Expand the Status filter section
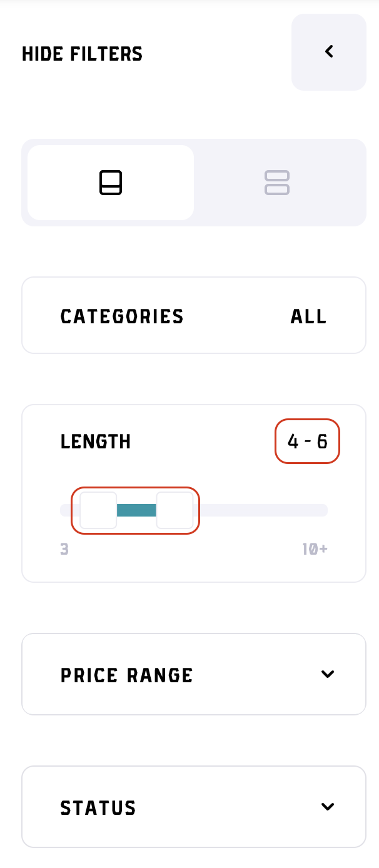This screenshot has height=868, width=379. 194,807
